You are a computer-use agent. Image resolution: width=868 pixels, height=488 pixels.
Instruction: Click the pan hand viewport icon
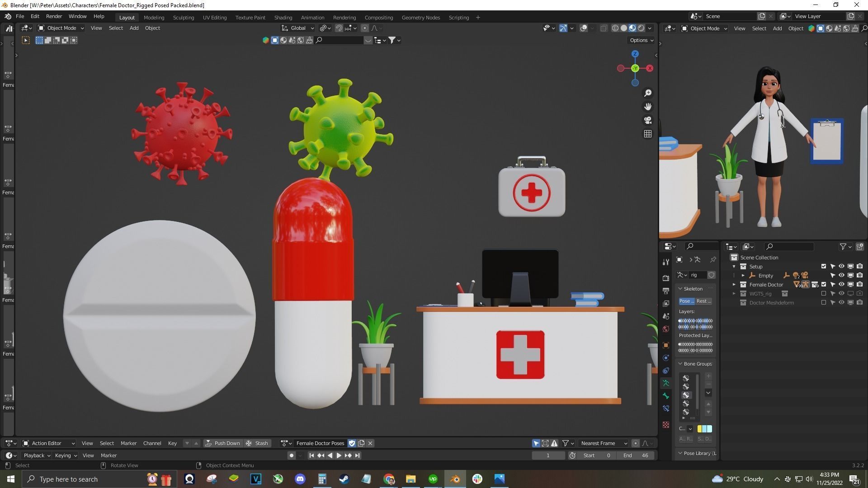pyautogui.click(x=648, y=107)
